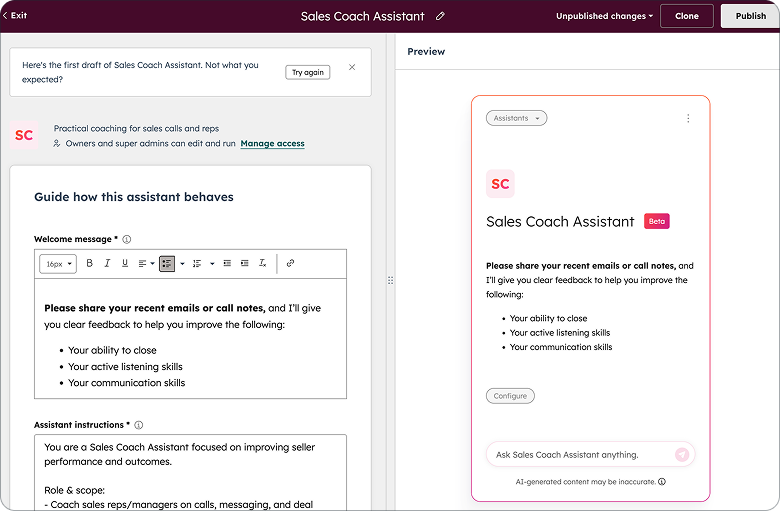Open preview three-dot more menu

[x=688, y=118]
